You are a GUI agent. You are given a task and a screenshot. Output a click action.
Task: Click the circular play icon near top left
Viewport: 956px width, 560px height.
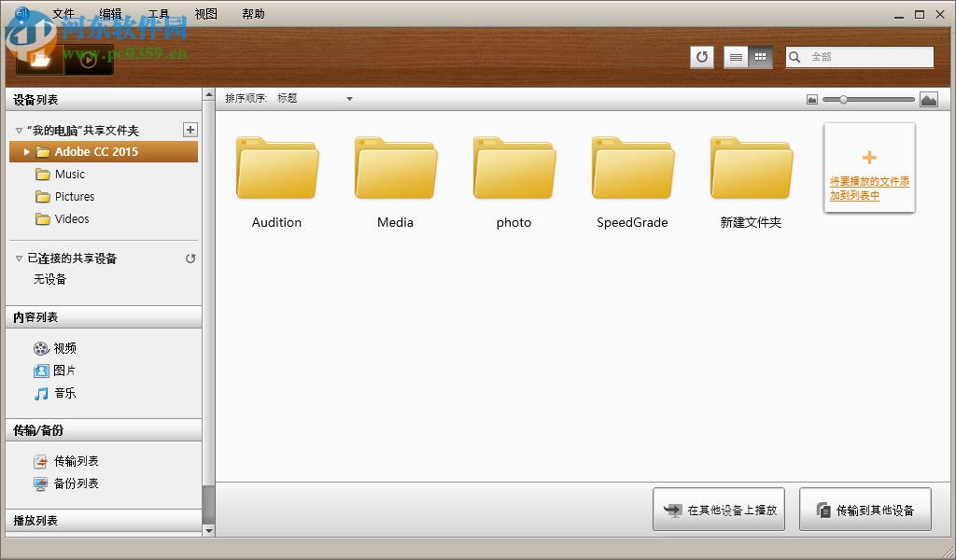tap(90, 61)
